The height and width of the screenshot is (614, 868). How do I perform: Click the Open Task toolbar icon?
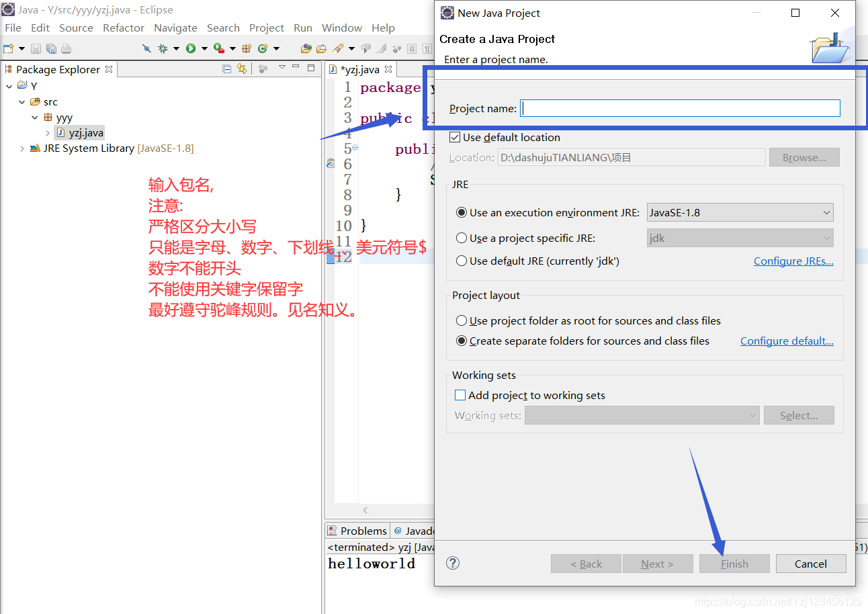pos(322,48)
